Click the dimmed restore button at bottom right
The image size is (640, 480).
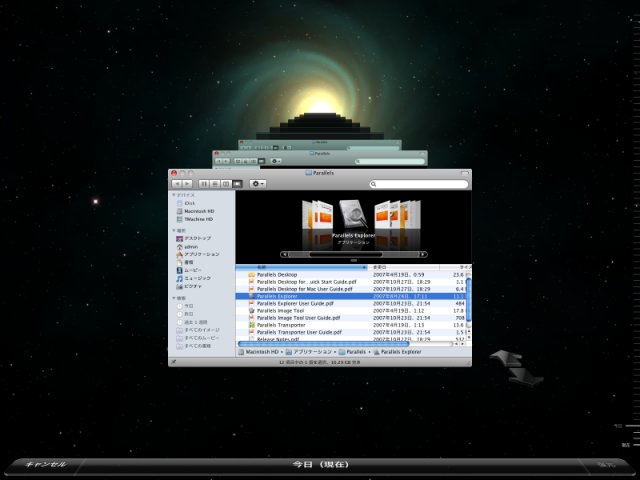(605, 464)
